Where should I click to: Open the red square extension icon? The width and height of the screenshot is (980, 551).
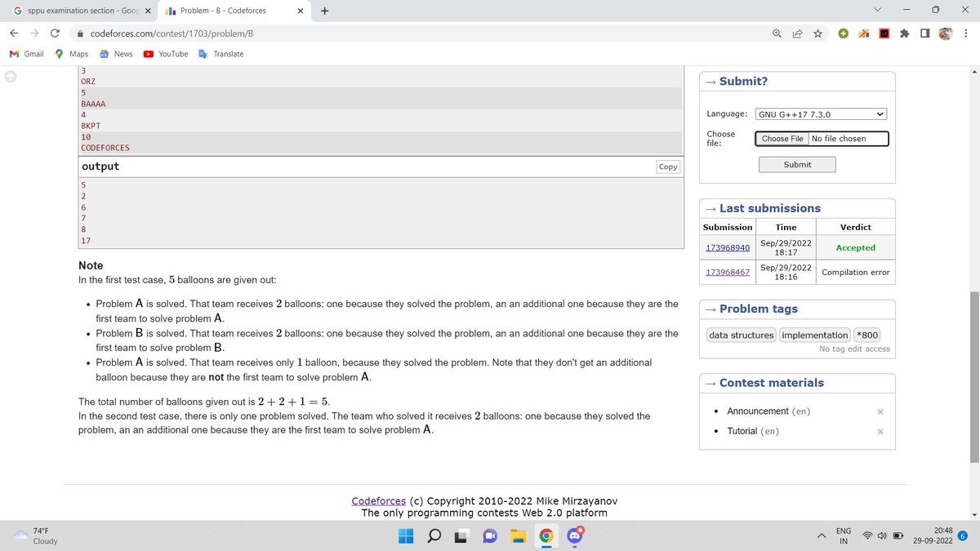coord(884,34)
